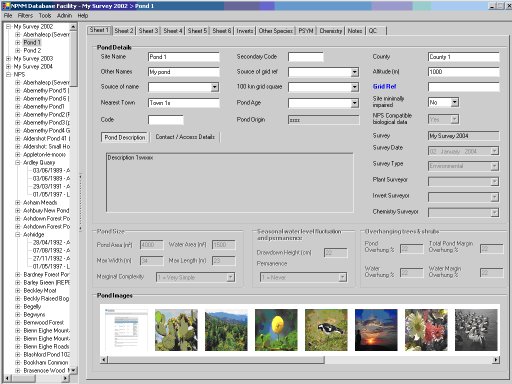Select the forest mountain image thumbnail
Screen dimensions: 512x384
click(226, 330)
